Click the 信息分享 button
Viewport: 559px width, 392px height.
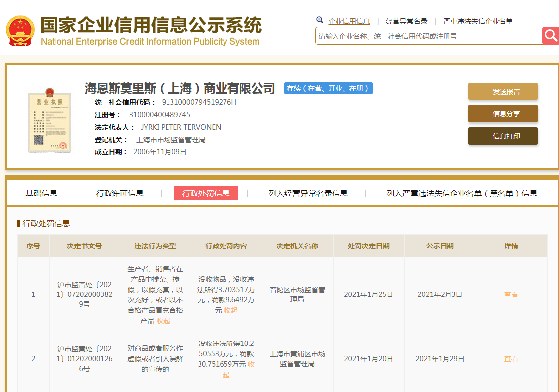coord(503,114)
